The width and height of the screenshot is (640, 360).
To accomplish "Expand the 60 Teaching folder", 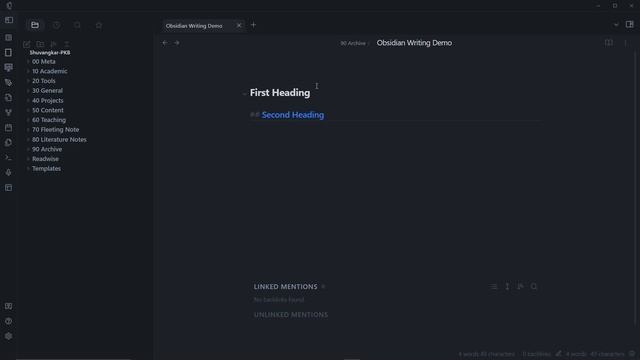I will (x=49, y=120).
